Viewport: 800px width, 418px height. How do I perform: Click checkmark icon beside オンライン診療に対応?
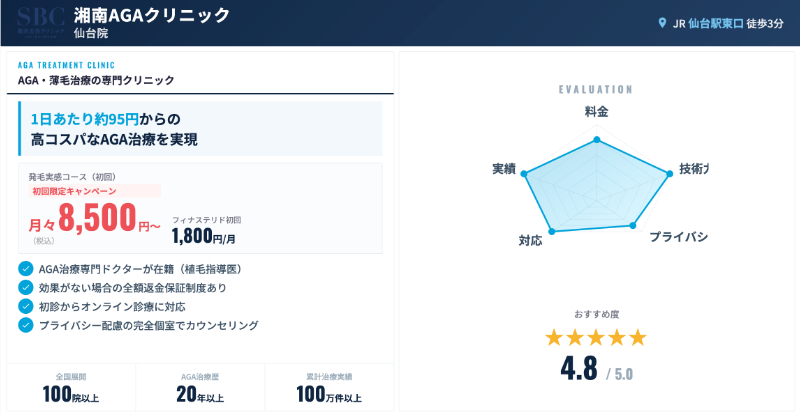click(x=26, y=306)
